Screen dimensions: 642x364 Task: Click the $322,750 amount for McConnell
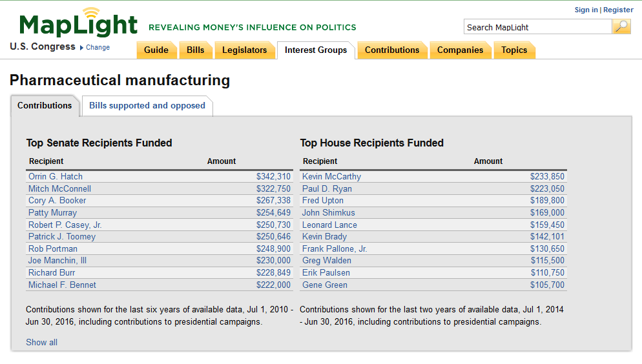pos(273,189)
